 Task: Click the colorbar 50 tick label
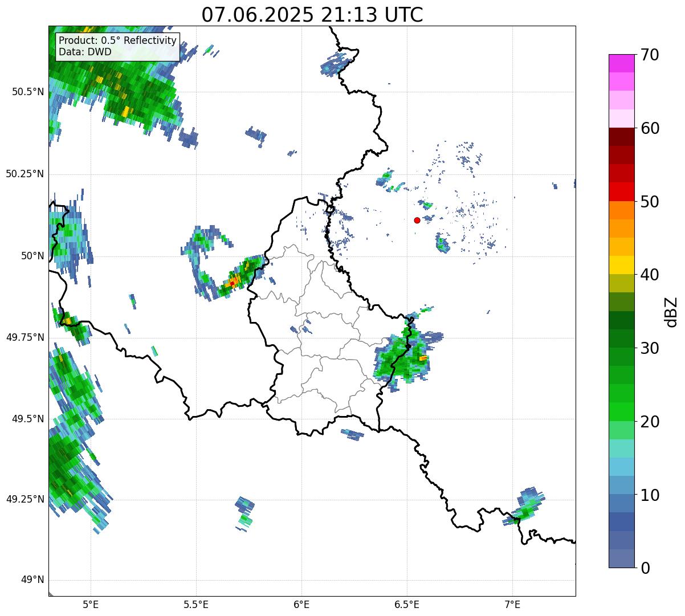click(650, 202)
